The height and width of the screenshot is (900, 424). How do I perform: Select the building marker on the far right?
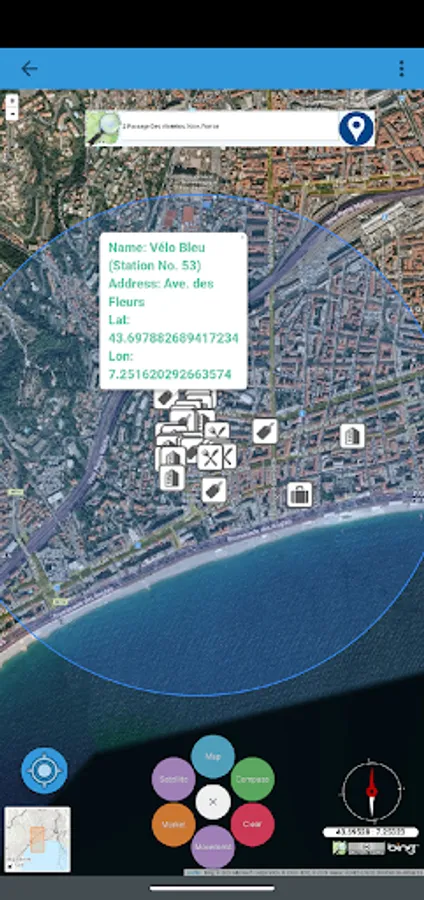tap(352, 436)
